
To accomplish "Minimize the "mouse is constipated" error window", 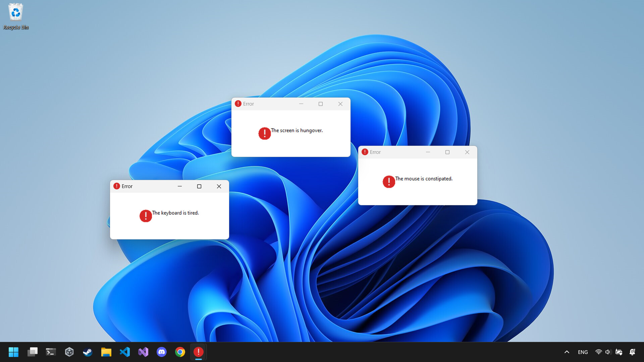I will point(428,152).
